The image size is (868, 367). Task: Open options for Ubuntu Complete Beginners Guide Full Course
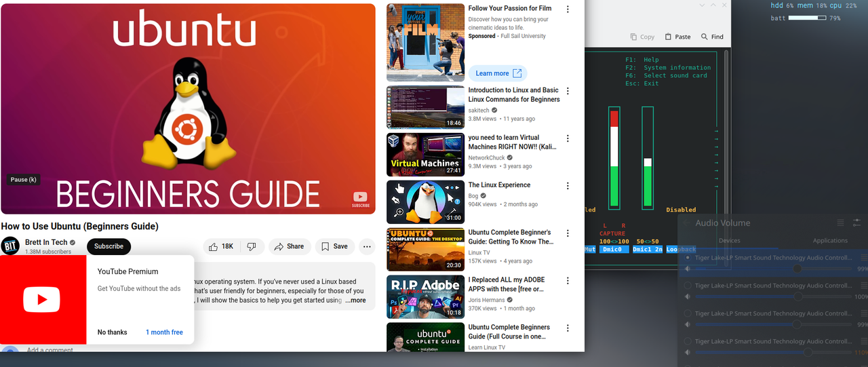568,328
